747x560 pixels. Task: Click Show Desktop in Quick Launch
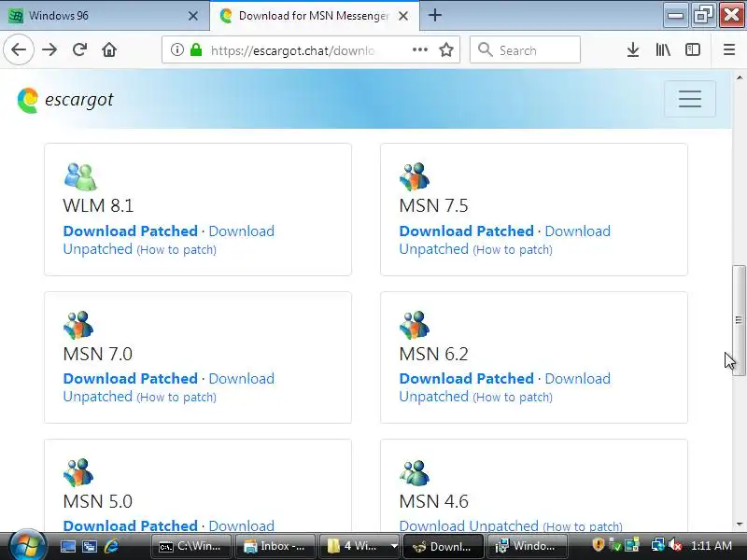tap(67, 546)
